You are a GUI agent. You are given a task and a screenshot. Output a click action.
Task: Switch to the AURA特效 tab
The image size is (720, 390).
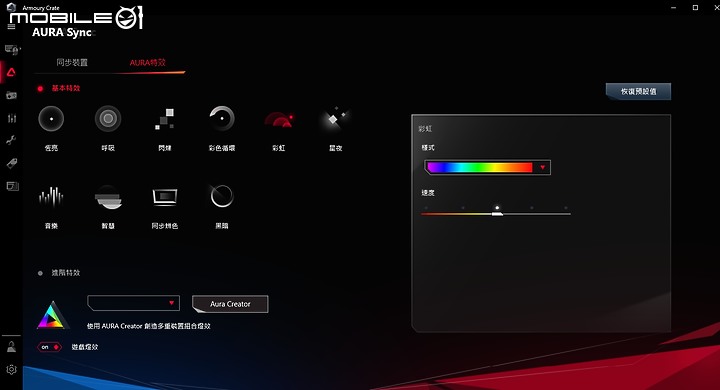coord(147,62)
